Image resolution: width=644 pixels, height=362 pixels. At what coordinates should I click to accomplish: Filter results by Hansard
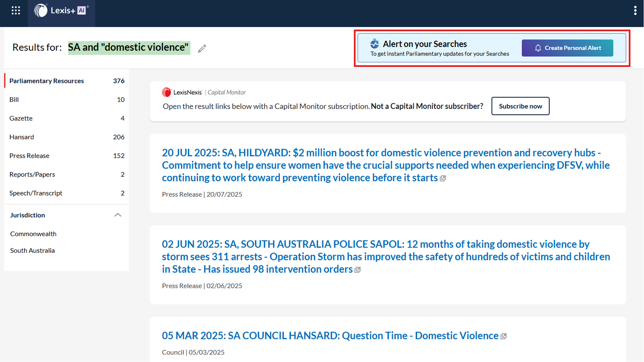click(21, 137)
